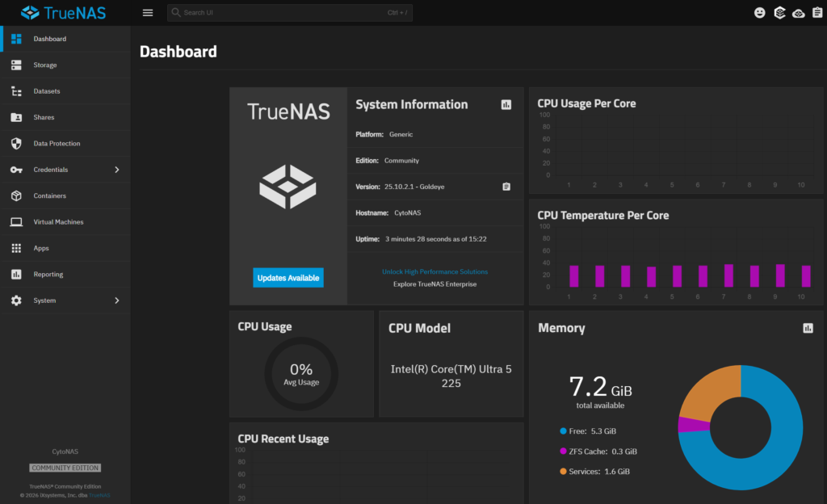
Task: Open the TrueNAS Connect cloud icon
Action: 799,13
